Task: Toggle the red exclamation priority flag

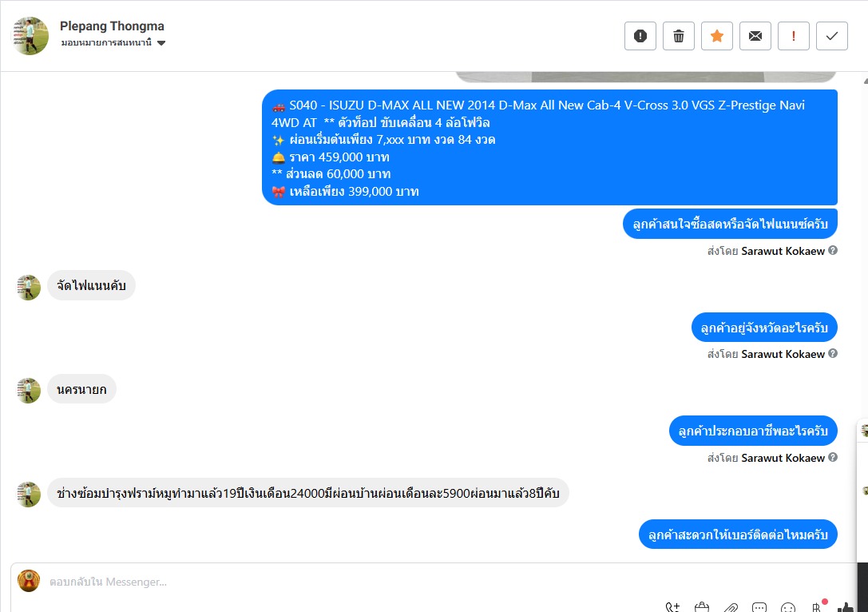Action: click(x=793, y=36)
